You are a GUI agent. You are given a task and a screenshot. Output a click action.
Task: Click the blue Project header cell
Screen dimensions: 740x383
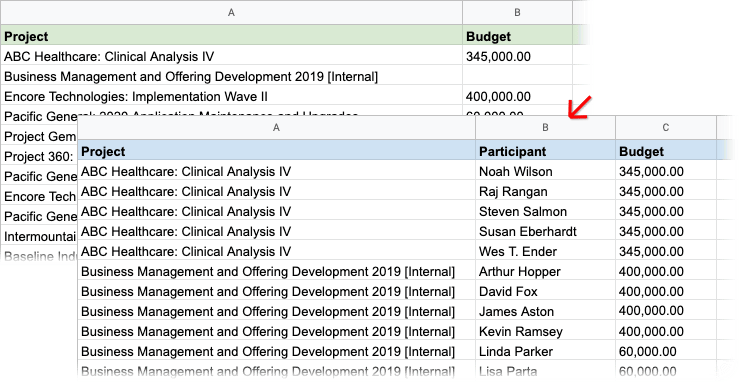point(277,151)
